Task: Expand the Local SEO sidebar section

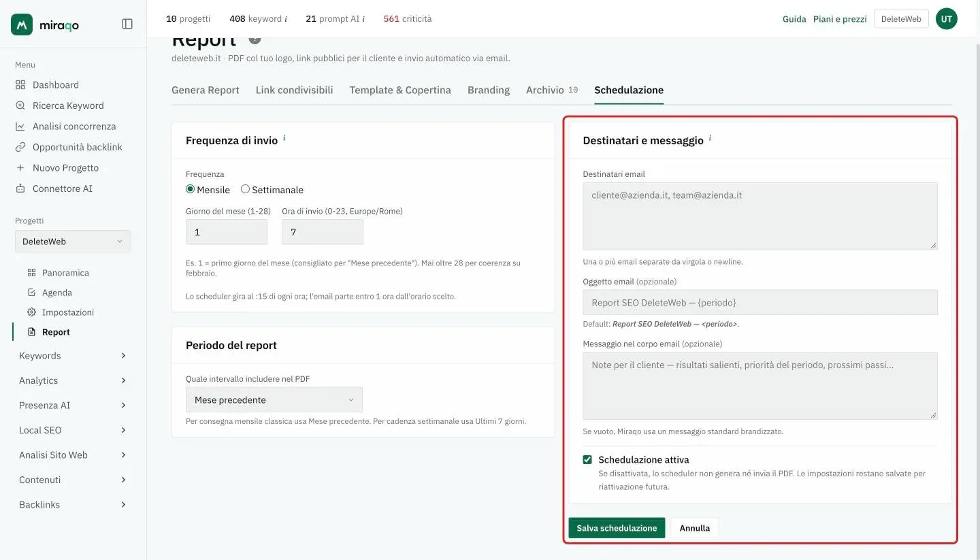Action: (73, 430)
